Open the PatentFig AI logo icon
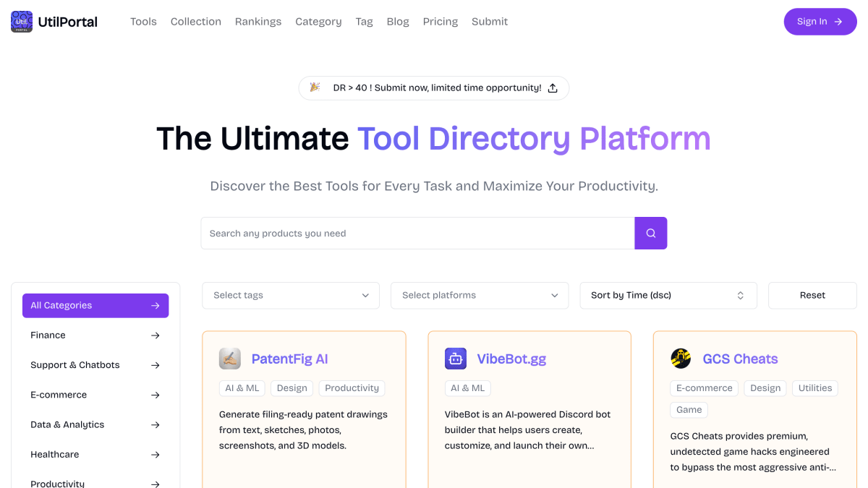 pos(230,359)
